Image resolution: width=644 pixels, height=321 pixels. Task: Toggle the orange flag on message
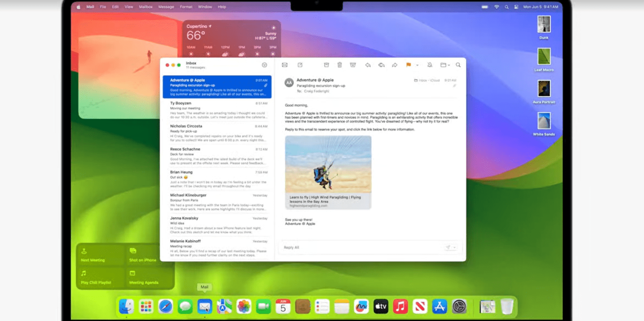pyautogui.click(x=409, y=65)
